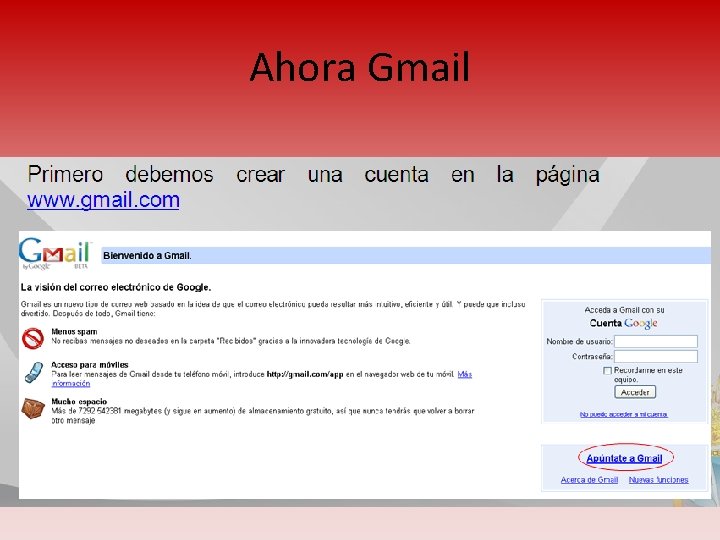Image resolution: width=720 pixels, height=540 pixels.
Task: Click the Bienvenido a Gmail header text
Action: 147,256
